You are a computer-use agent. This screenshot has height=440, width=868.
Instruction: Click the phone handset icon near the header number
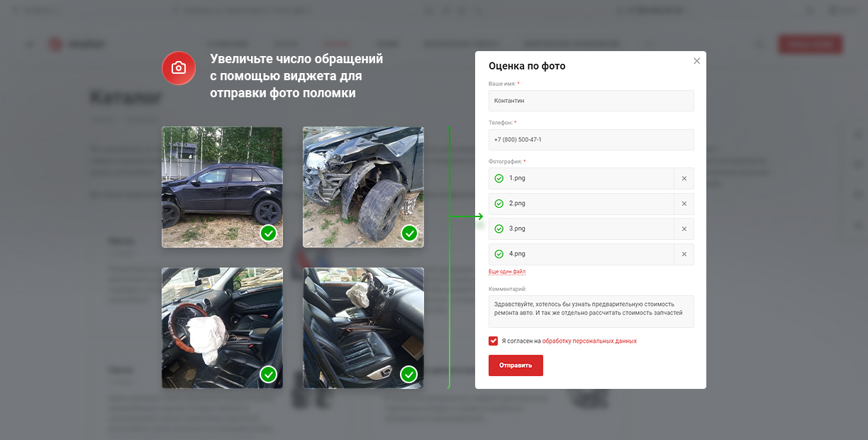(619, 11)
